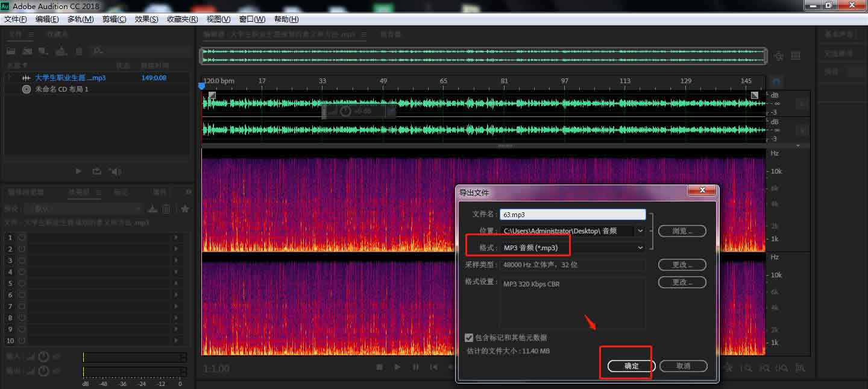This screenshot has height=389, width=868.
Task: Click the 63.mp3 file name field
Action: click(x=573, y=214)
